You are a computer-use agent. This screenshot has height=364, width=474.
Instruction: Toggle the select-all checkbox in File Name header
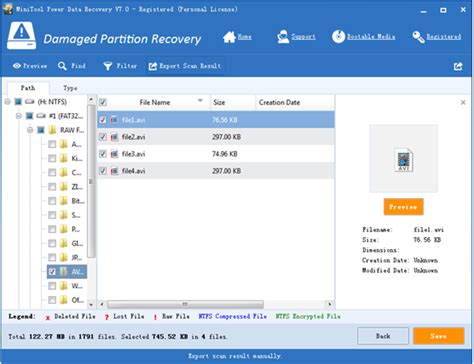point(103,102)
